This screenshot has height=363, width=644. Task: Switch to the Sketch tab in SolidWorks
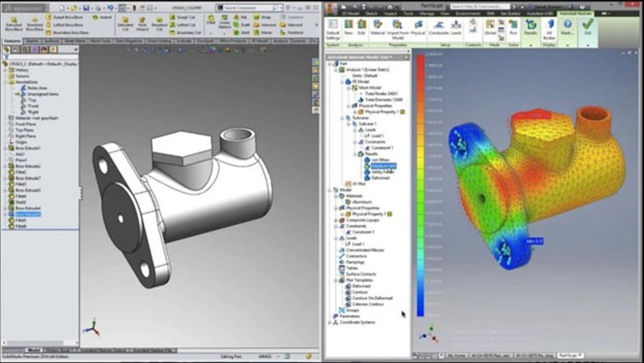pos(32,40)
